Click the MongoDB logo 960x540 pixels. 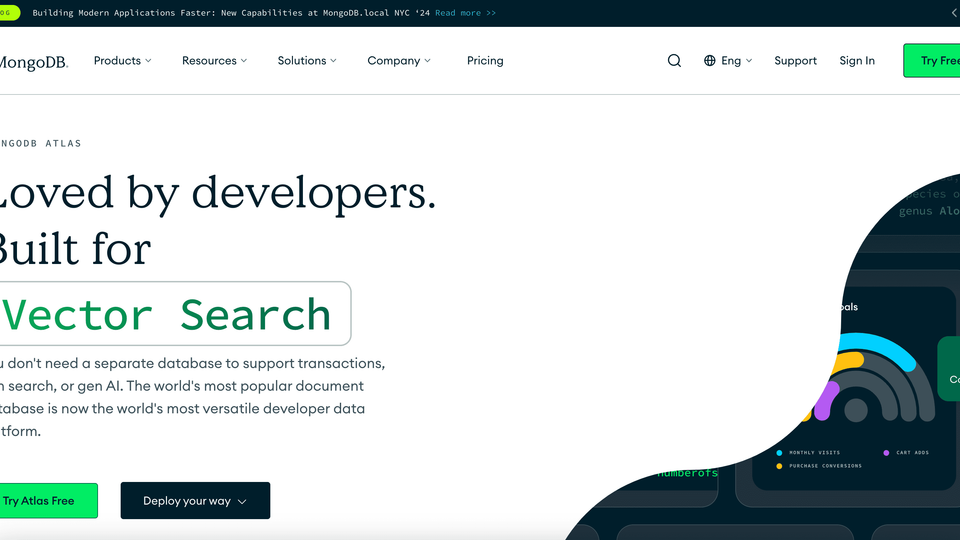[34, 62]
